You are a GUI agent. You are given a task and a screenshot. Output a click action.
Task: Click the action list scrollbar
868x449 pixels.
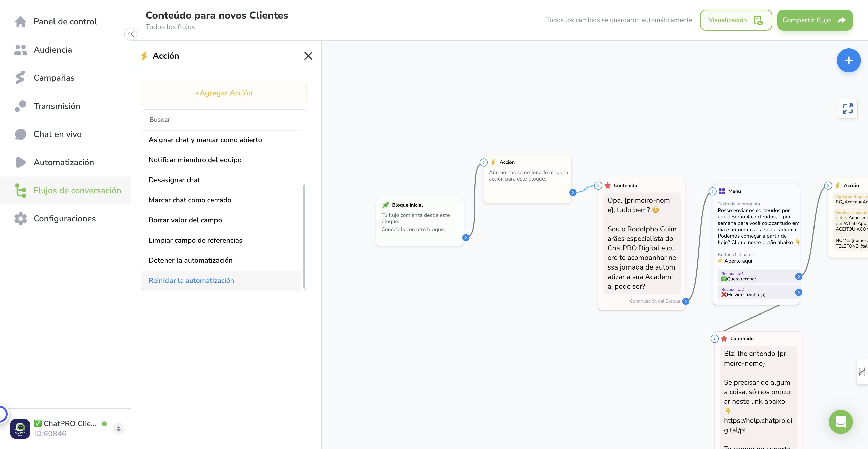[304, 236]
